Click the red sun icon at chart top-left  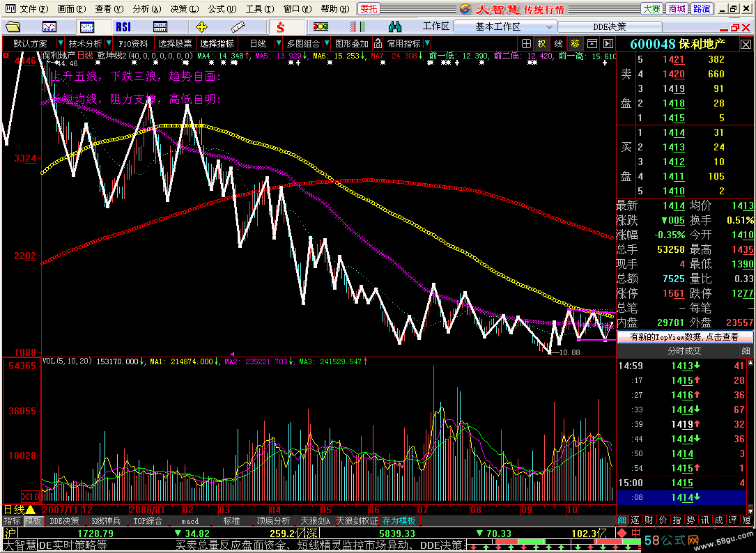(6, 56)
